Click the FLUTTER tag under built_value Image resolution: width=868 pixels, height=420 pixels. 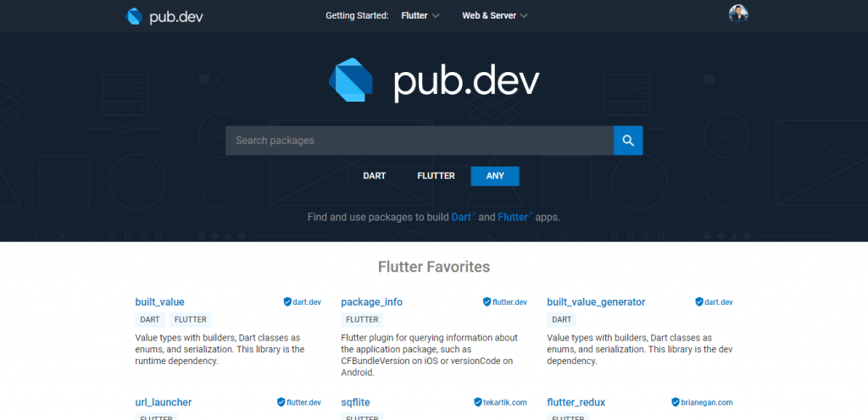191,319
